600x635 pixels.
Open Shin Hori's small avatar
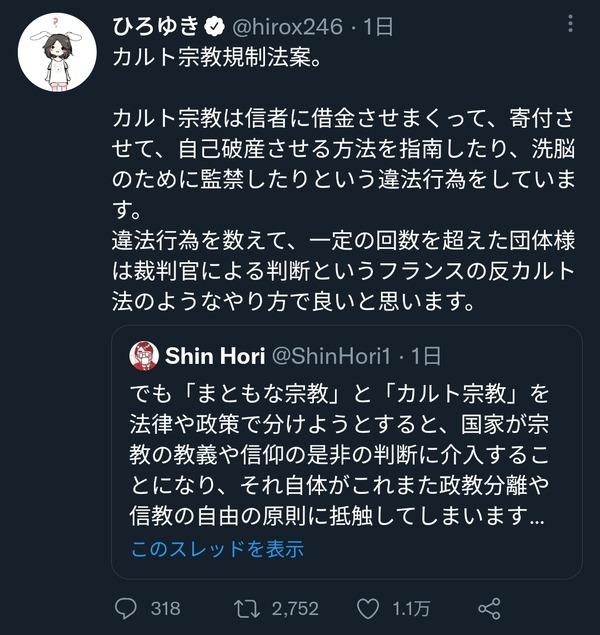click(x=144, y=356)
